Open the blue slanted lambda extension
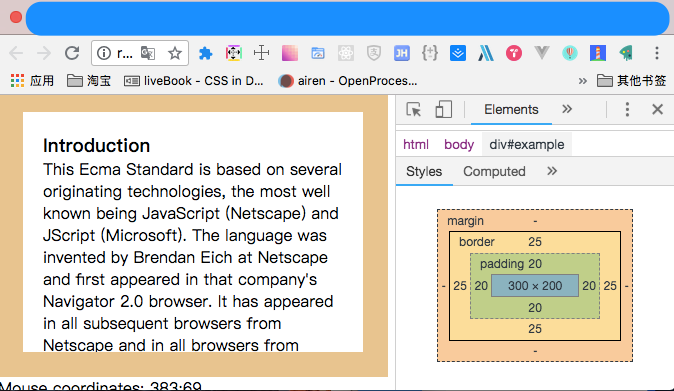Image resolution: width=674 pixels, height=391 pixels. [x=486, y=53]
